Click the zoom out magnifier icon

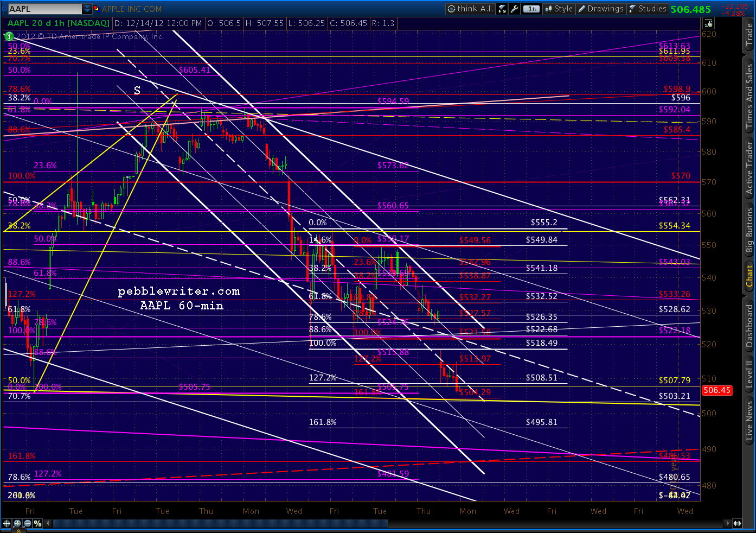click(27, 523)
